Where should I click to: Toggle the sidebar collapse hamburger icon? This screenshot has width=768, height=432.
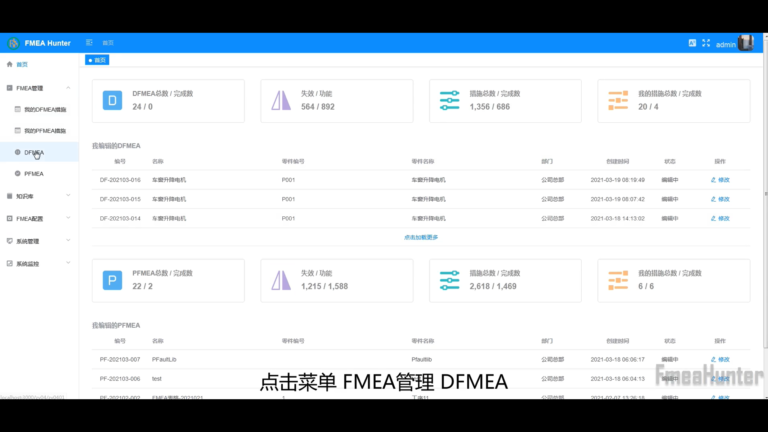(x=89, y=43)
